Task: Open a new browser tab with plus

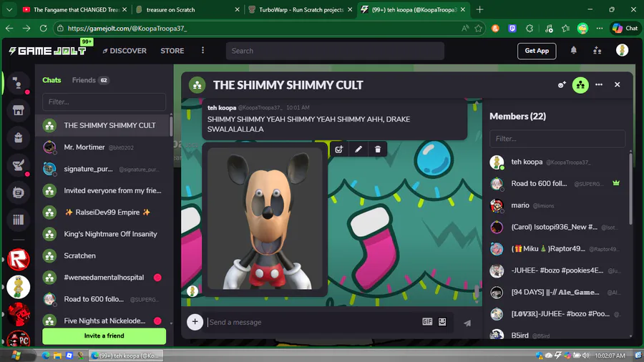Action: [x=479, y=9]
